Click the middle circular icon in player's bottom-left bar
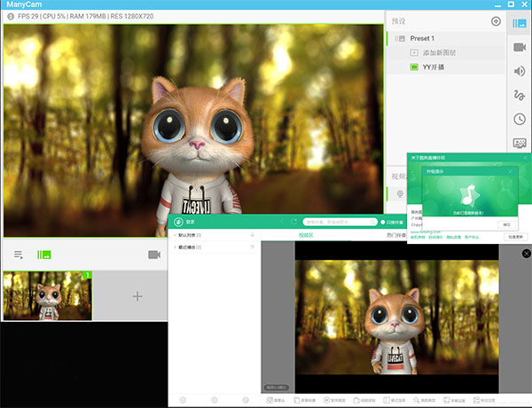This screenshot has height=408, width=532. click(214, 400)
